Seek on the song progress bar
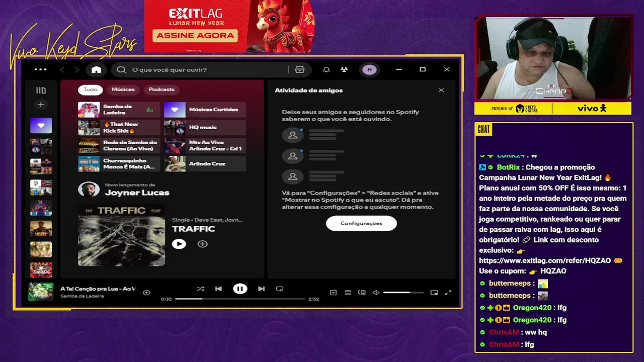The width and height of the screenshot is (644, 362). [240, 299]
